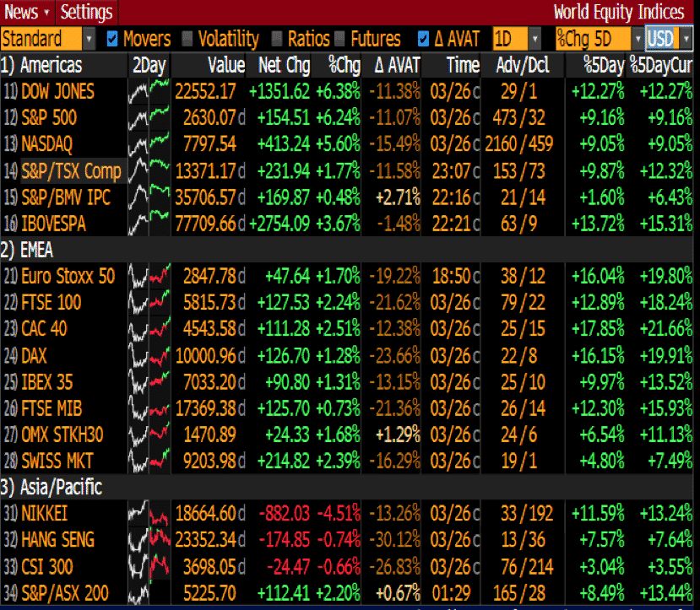700x610 pixels.
Task: Open the FTSE MIB index
Action: 52,408
